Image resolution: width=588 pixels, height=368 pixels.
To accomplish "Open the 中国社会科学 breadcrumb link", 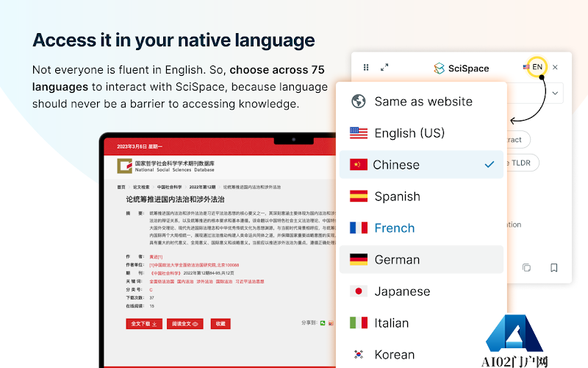I will point(169,187).
